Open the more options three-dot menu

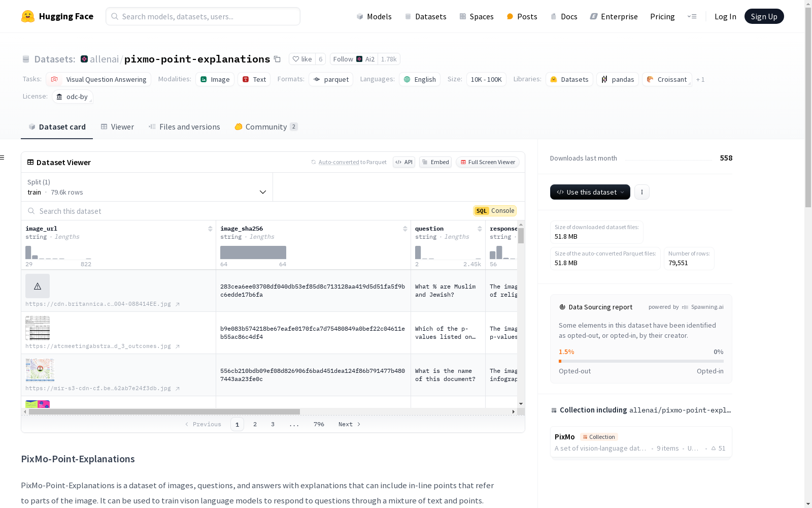click(x=642, y=192)
